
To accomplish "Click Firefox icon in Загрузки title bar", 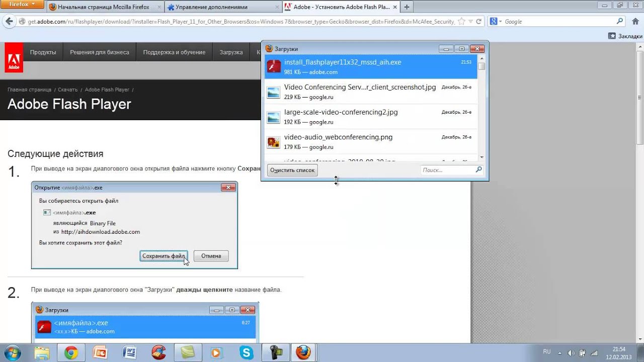I will click(269, 49).
